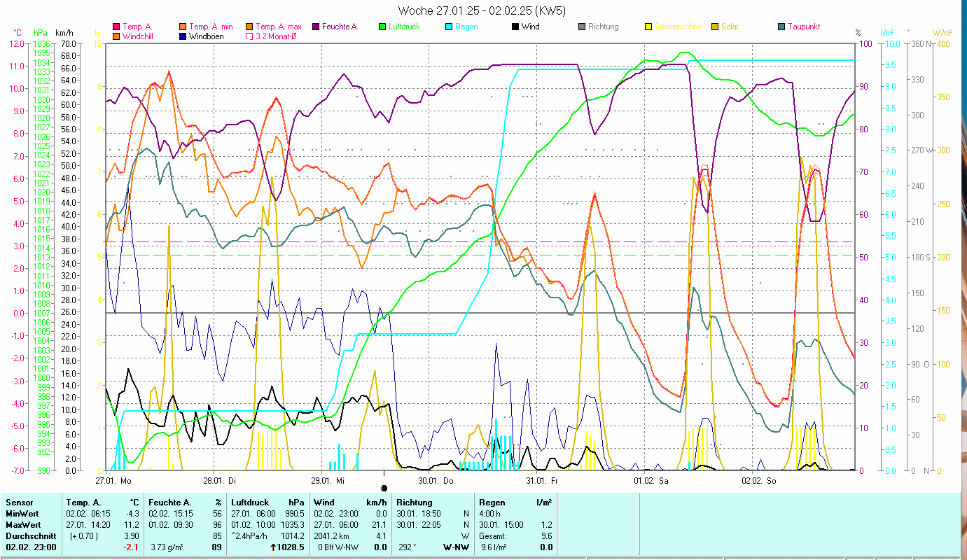Click the '0 Bft W-NW' wind reading
Screen dimensions: 967x560
click(x=340, y=547)
